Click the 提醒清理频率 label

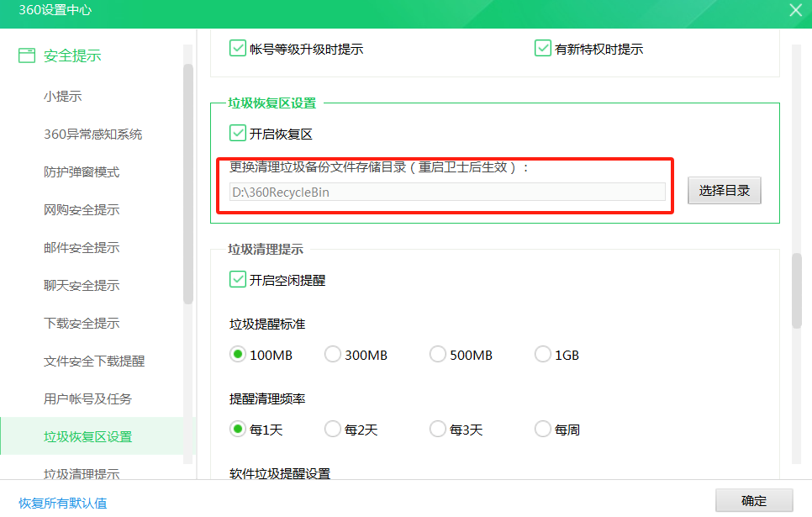(267, 398)
